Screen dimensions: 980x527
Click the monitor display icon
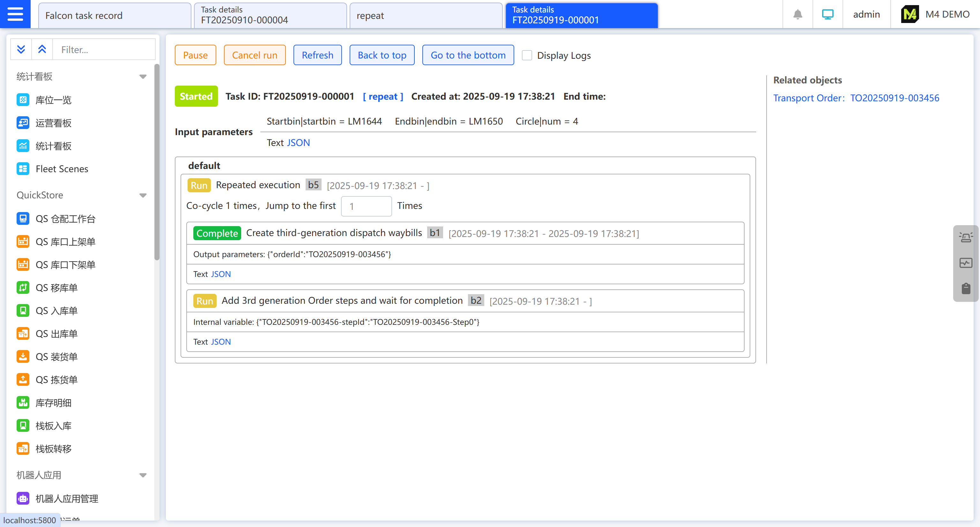tap(828, 14)
